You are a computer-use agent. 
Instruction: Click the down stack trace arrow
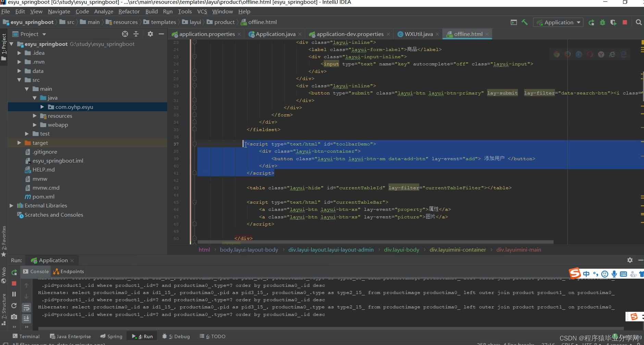click(26, 296)
